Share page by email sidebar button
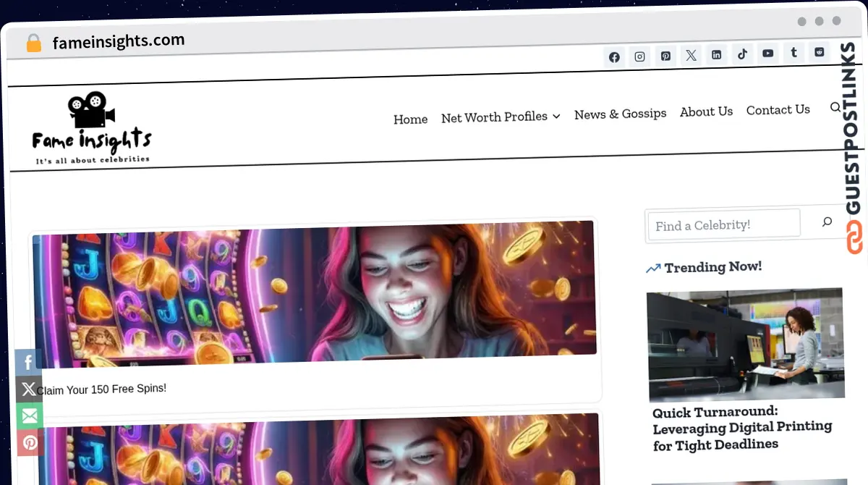This screenshot has width=868, height=485. click(x=30, y=416)
